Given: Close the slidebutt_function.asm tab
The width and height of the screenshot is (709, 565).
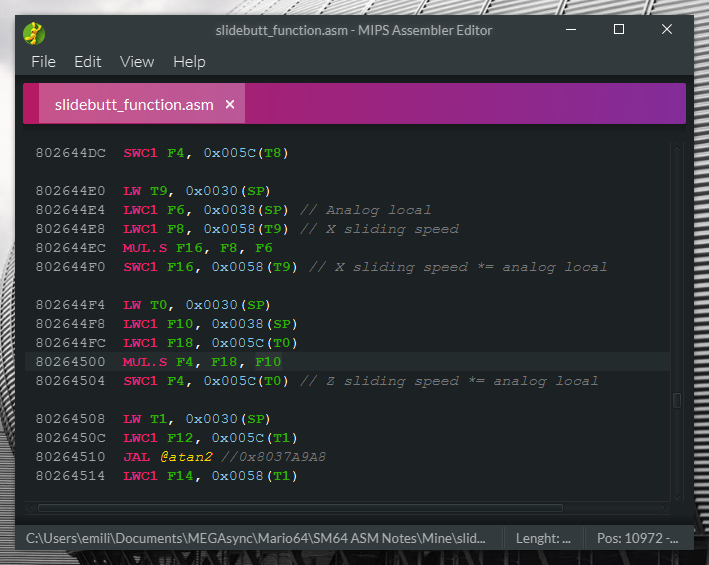Looking at the screenshot, I should [230, 104].
